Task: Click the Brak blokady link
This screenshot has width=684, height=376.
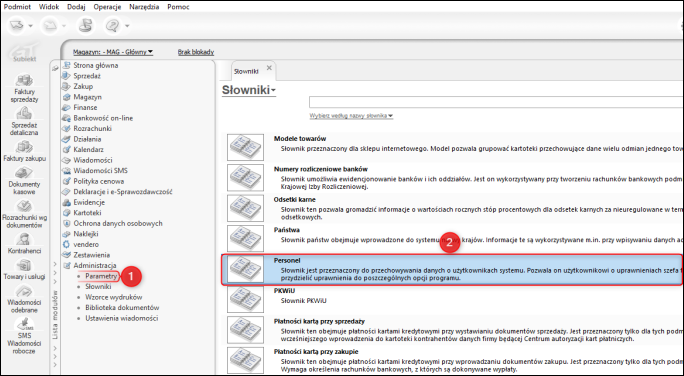Action: [x=196, y=52]
